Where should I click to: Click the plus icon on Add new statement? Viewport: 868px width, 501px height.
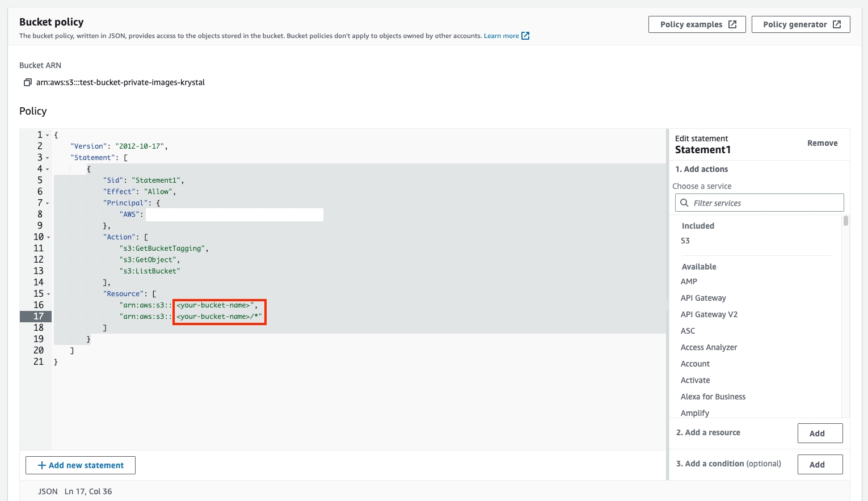41,465
